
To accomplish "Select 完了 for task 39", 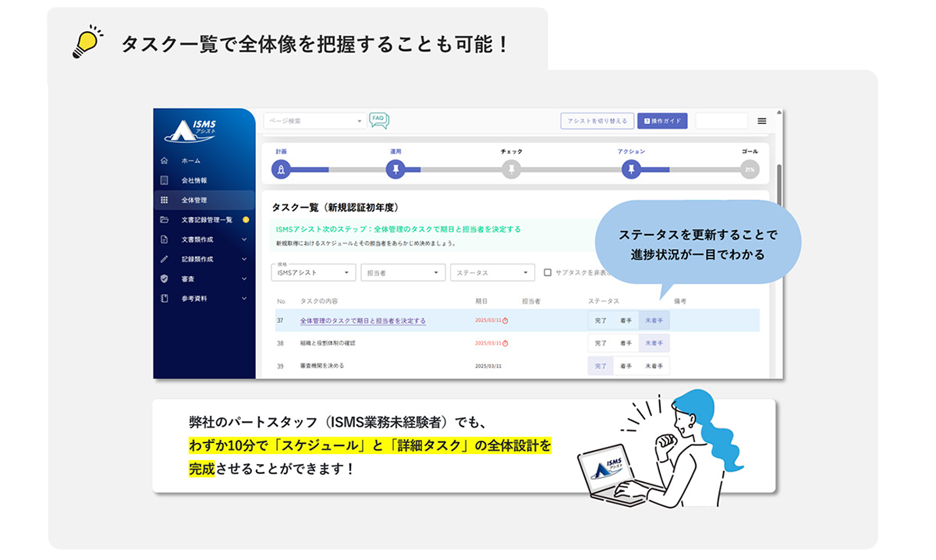I will pyautogui.click(x=601, y=366).
